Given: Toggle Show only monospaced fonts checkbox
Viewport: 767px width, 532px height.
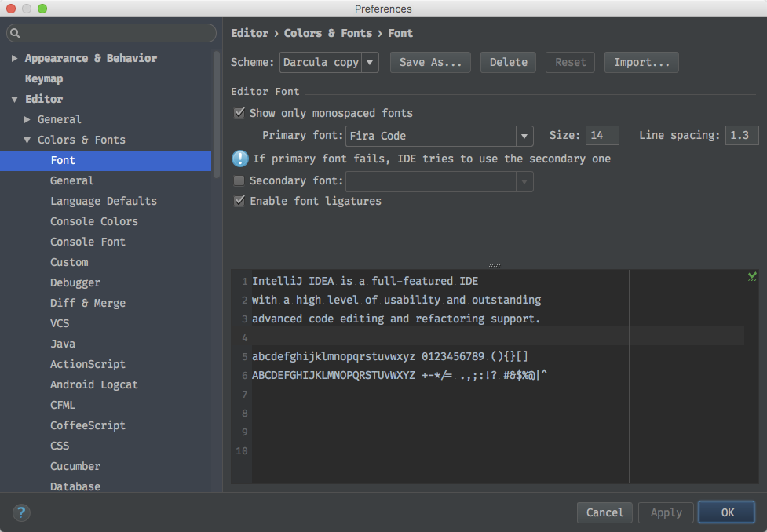Looking at the screenshot, I should tap(239, 113).
